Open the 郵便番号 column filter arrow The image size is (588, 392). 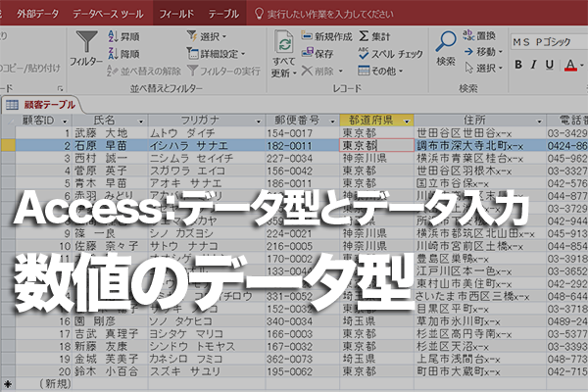pyautogui.click(x=332, y=122)
